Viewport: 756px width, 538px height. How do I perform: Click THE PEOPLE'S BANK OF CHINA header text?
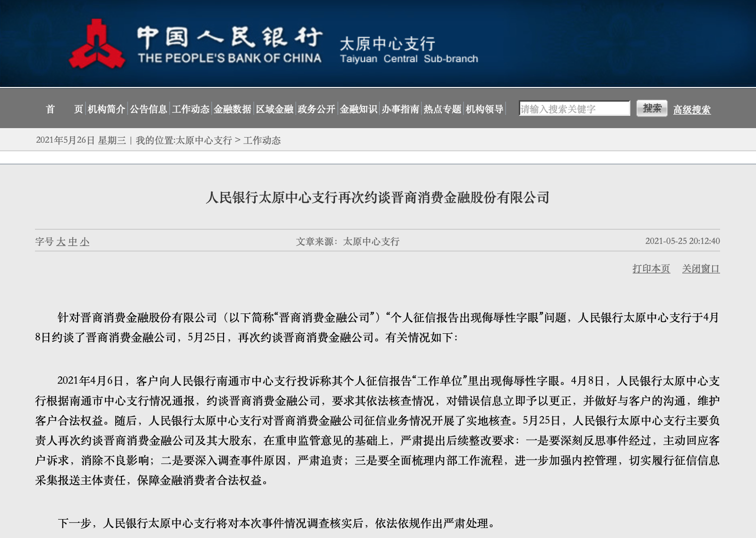(x=230, y=58)
